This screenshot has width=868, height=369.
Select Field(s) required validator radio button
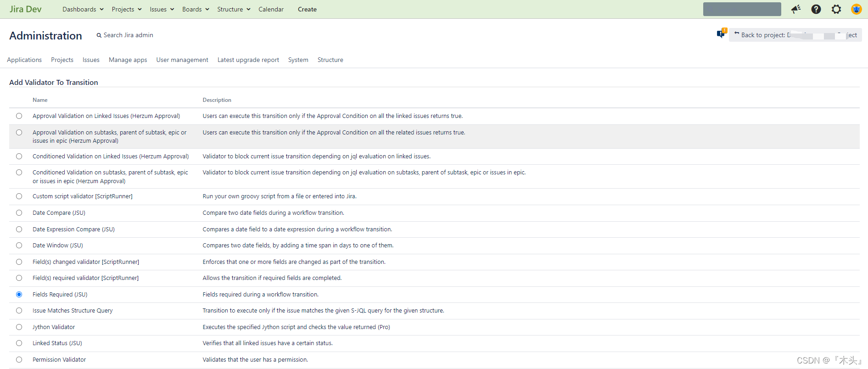tap(19, 278)
